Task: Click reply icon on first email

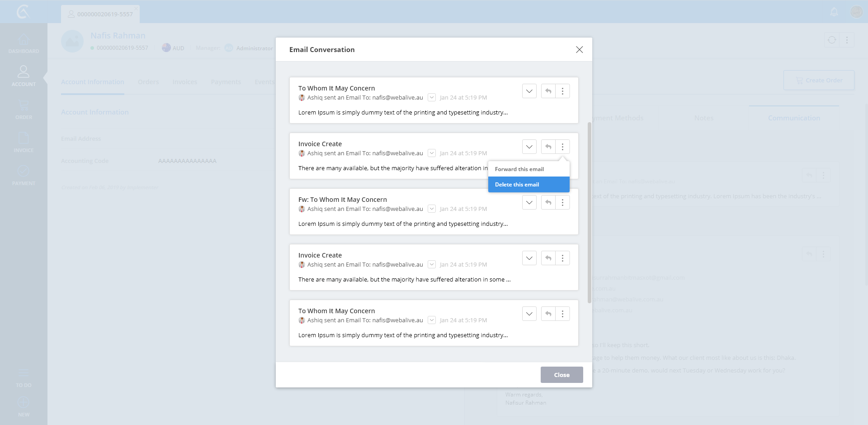Action: click(548, 91)
